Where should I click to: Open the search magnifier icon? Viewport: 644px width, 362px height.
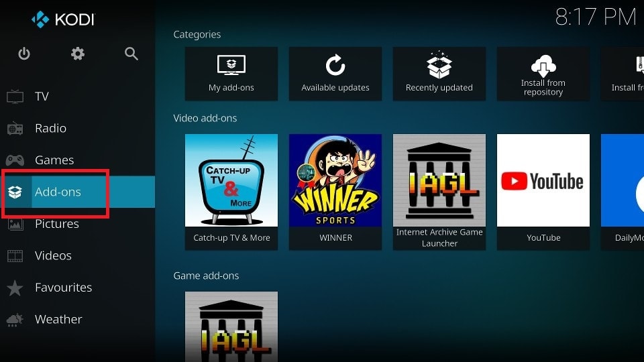[131, 54]
